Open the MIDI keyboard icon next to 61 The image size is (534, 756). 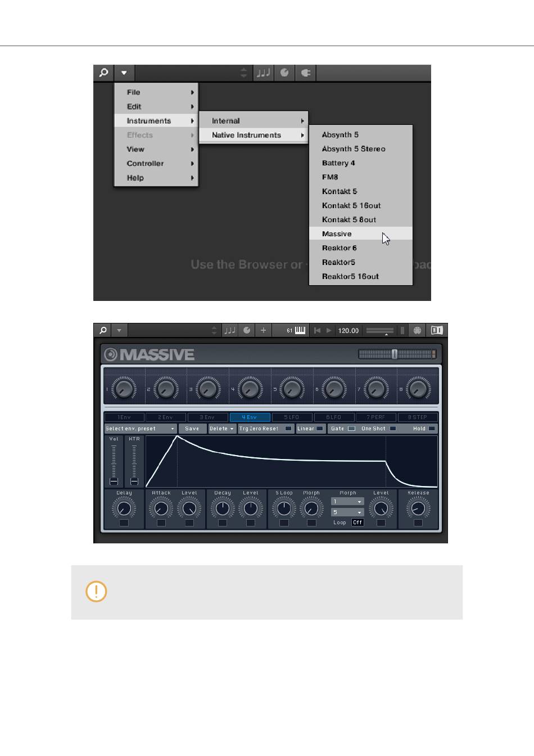(x=300, y=330)
